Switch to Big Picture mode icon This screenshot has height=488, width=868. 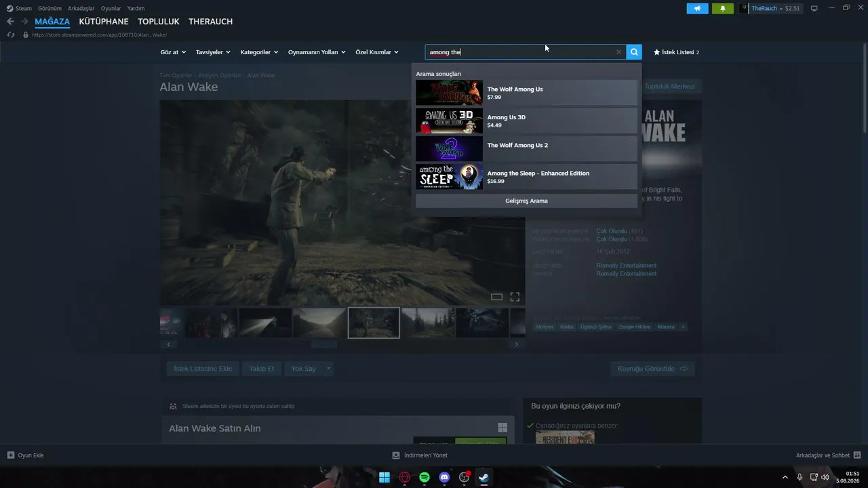pyautogui.click(x=814, y=8)
